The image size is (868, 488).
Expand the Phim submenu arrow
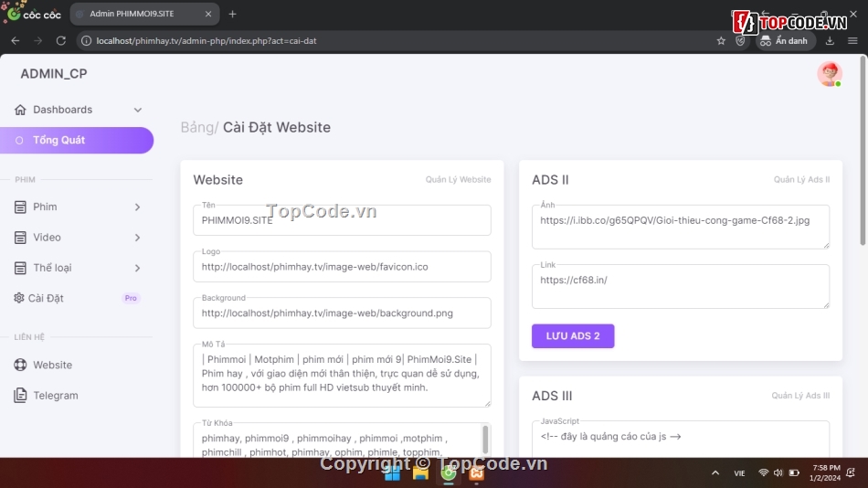[137, 207]
